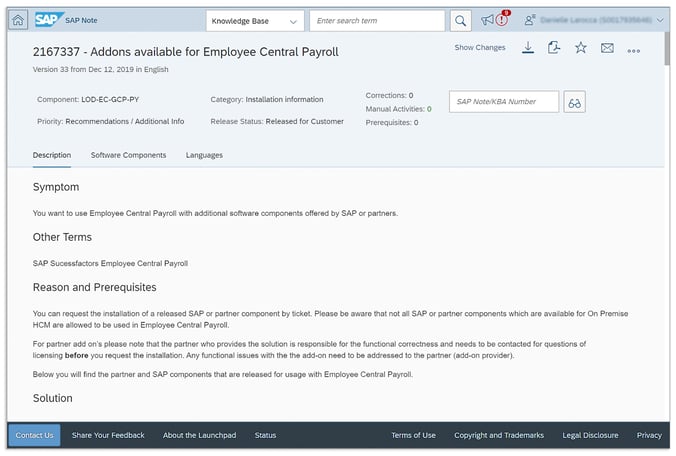676x456 pixels.
Task: Click the vertical page scrollbar
Action: (x=667, y=47)
